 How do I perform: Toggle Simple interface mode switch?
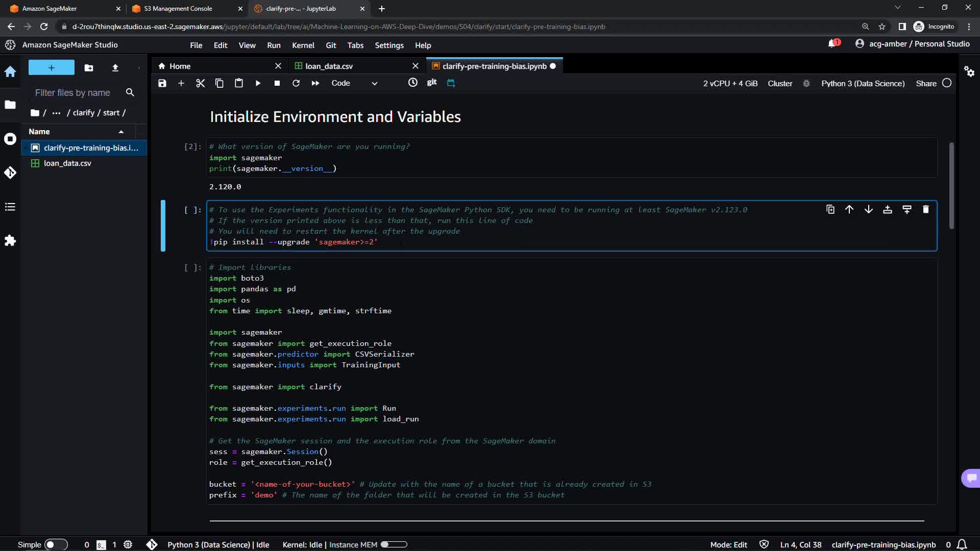56,544
